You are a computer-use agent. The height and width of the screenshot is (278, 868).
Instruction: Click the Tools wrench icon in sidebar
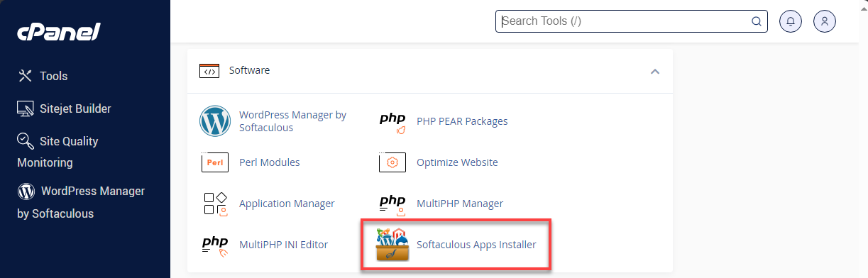(x=26, y=76)
